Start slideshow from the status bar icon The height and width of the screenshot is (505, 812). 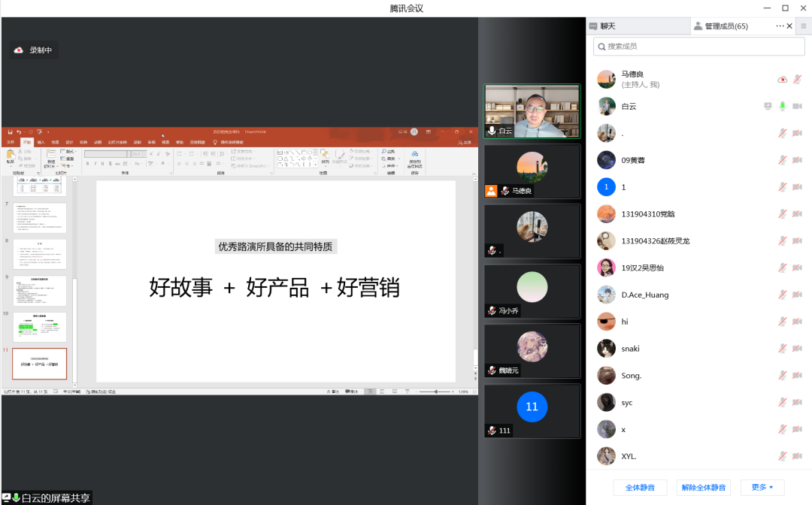click(408, 391)
